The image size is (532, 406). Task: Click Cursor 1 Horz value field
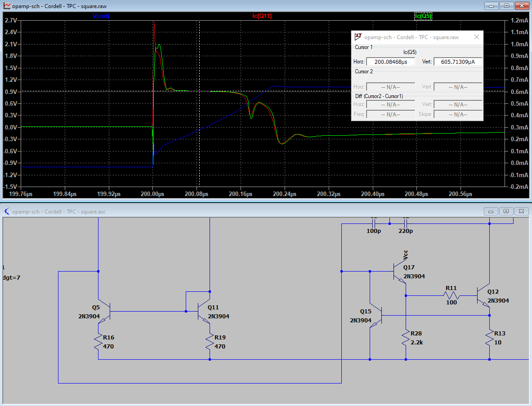click(x=390, y=62)
